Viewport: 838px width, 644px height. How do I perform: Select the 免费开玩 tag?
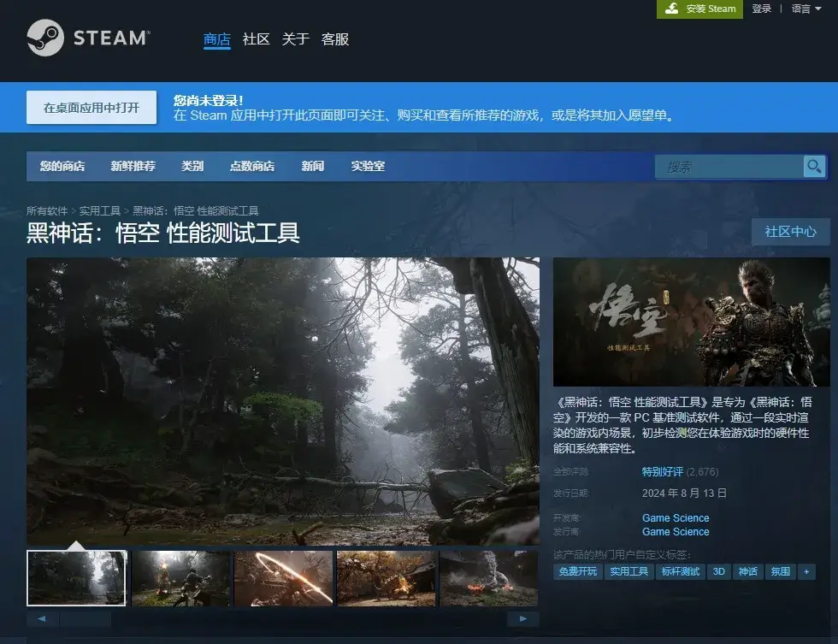pyautogui.click(x=578, y=572)
